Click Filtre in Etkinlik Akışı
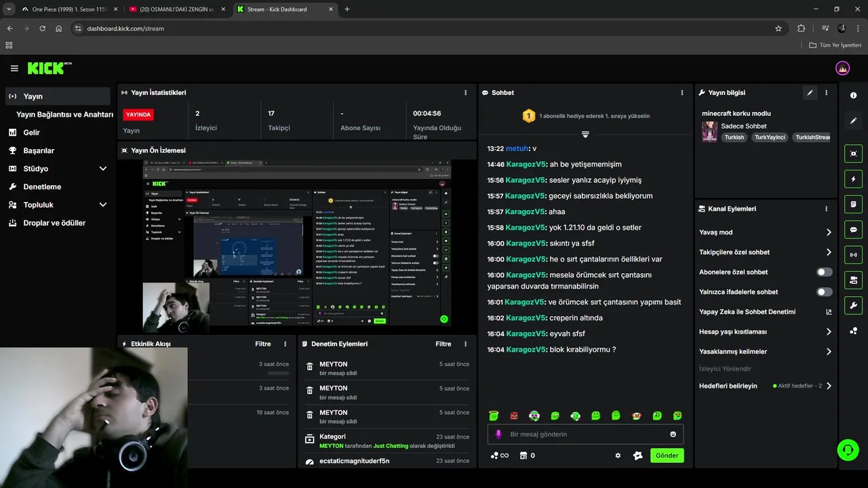The width and height of the screenshot is (868, 488). pos(263,344)
